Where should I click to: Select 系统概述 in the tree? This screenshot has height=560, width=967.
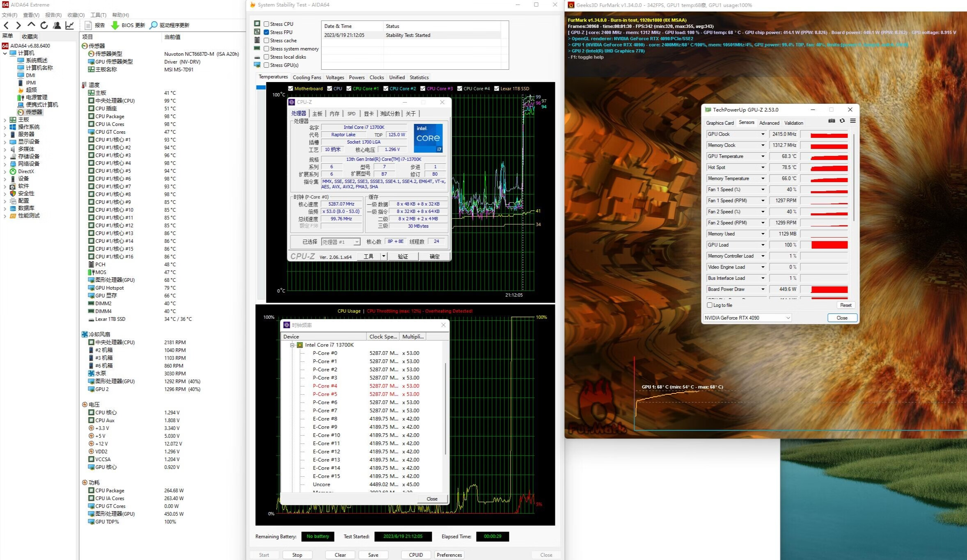click(37, 60)
